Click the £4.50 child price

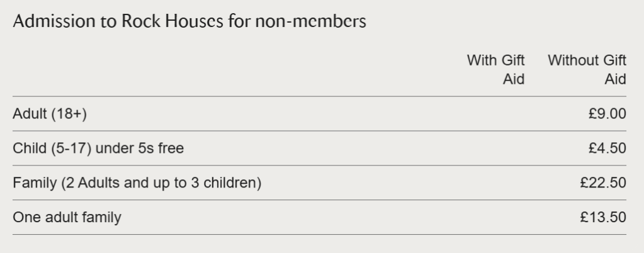point(606,149)
